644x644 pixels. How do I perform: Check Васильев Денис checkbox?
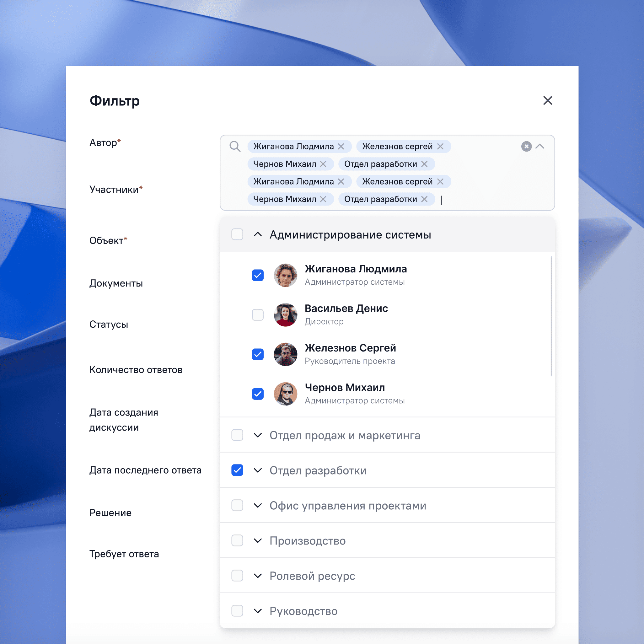258,315
